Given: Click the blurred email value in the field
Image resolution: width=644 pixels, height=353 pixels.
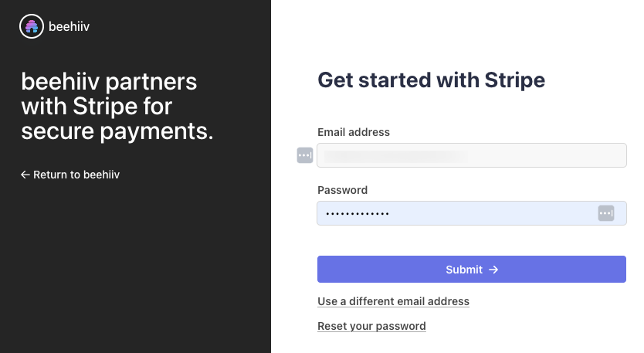Looking at the screenshot, I should tap(395, 155).
